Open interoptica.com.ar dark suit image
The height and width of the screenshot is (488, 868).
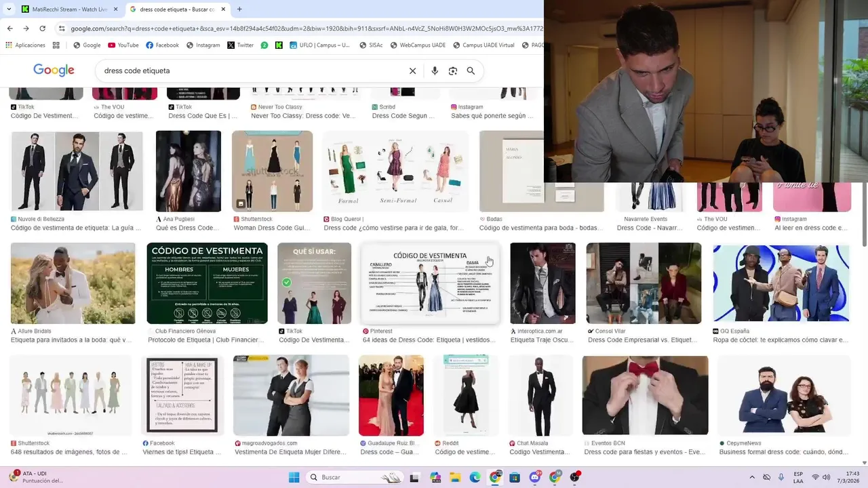(542, 283)
